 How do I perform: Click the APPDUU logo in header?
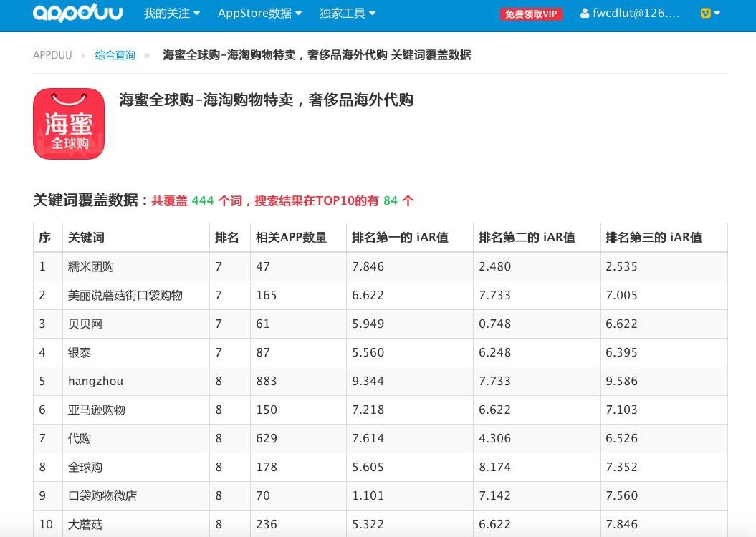77,14
